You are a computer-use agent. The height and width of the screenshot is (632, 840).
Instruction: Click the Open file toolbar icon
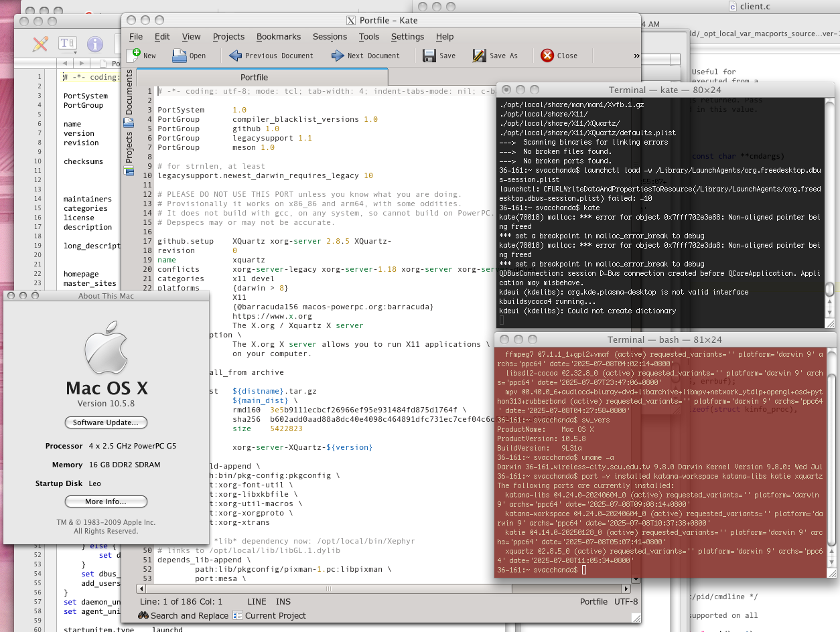click(180, 56)
